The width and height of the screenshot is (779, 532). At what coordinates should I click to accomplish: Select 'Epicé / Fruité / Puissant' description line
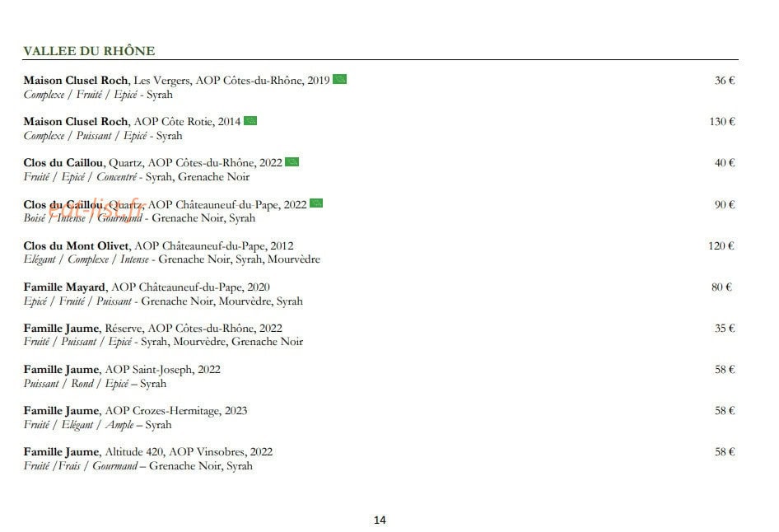pos(163,301)
